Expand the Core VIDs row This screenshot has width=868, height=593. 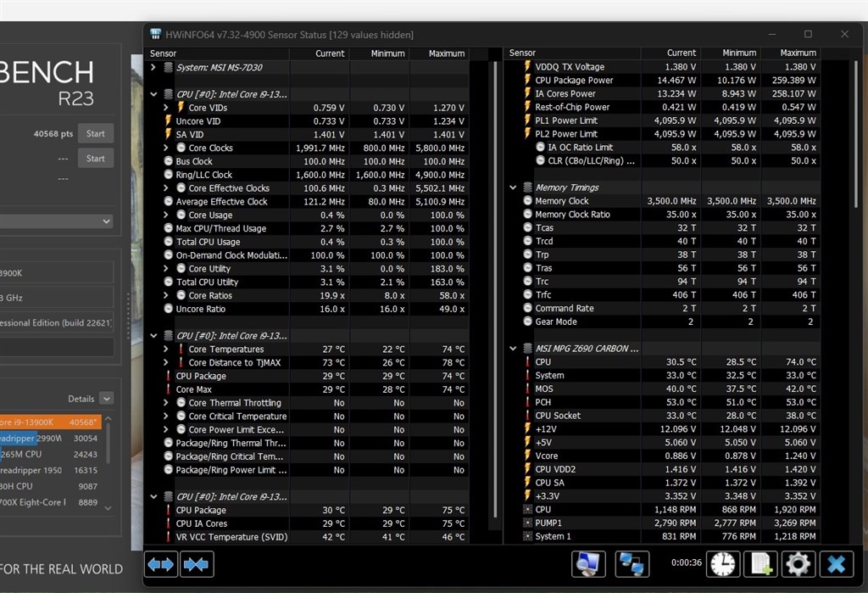(x=165, y=108)
